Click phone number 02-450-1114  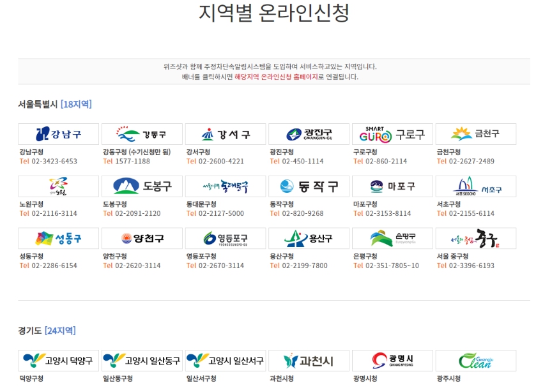click(x=303, y=162)
